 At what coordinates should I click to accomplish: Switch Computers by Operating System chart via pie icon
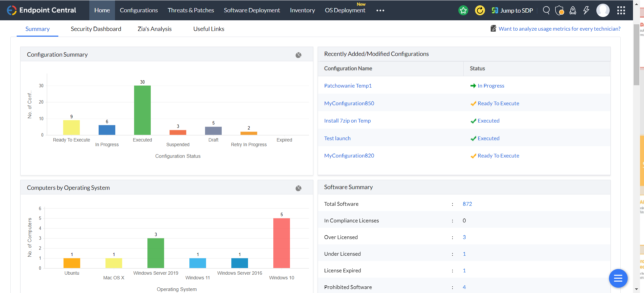[298, 188]
